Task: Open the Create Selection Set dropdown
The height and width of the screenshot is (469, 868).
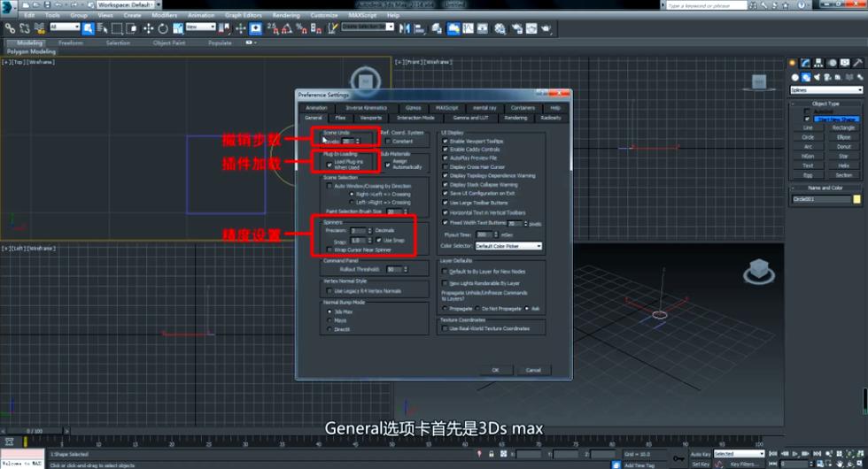Action: pos(368,27)
